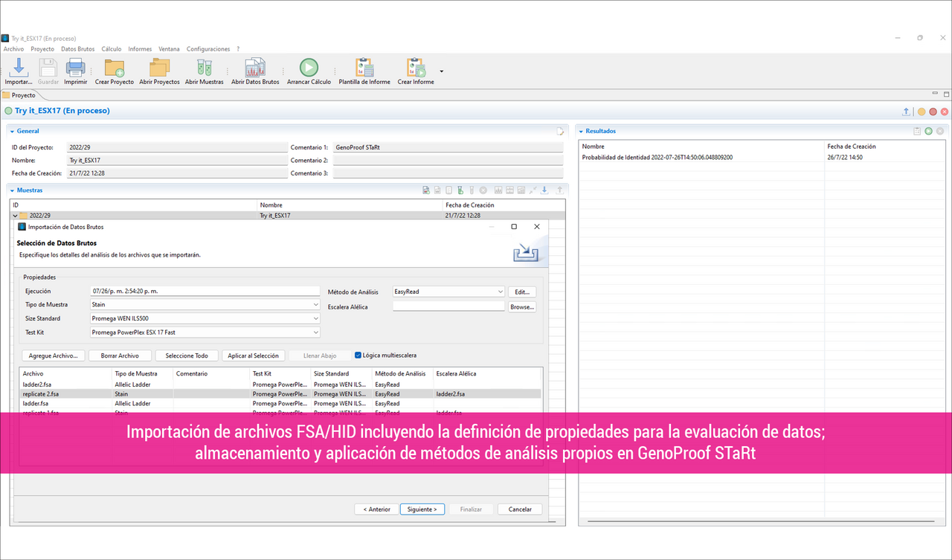Viewport: 952px width, 560px height.
Task: Open the Tipo de Muestra dropdown
Action: [205, 305]
